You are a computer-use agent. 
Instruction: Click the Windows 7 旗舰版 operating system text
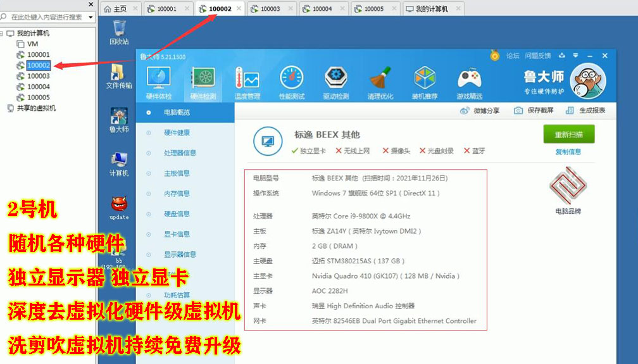375,194
